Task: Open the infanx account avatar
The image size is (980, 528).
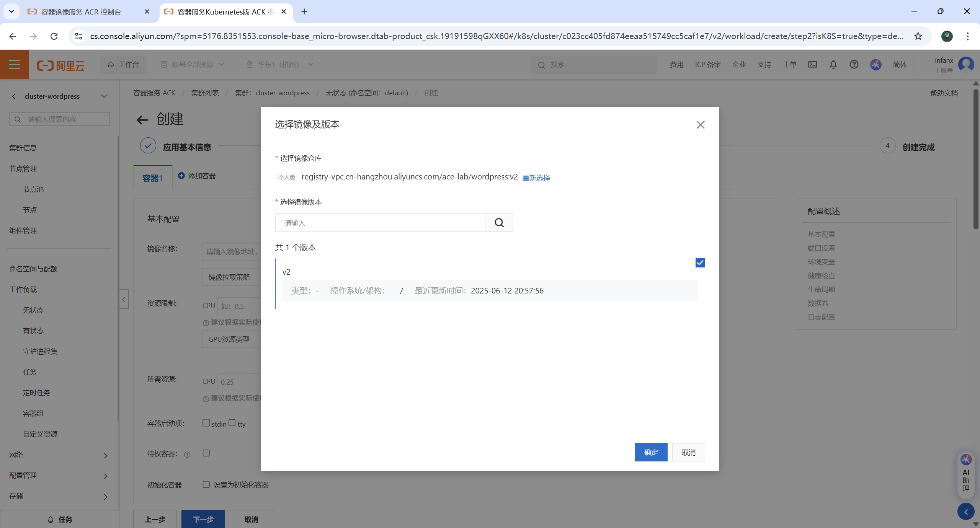Action: [x=966, y=65]
